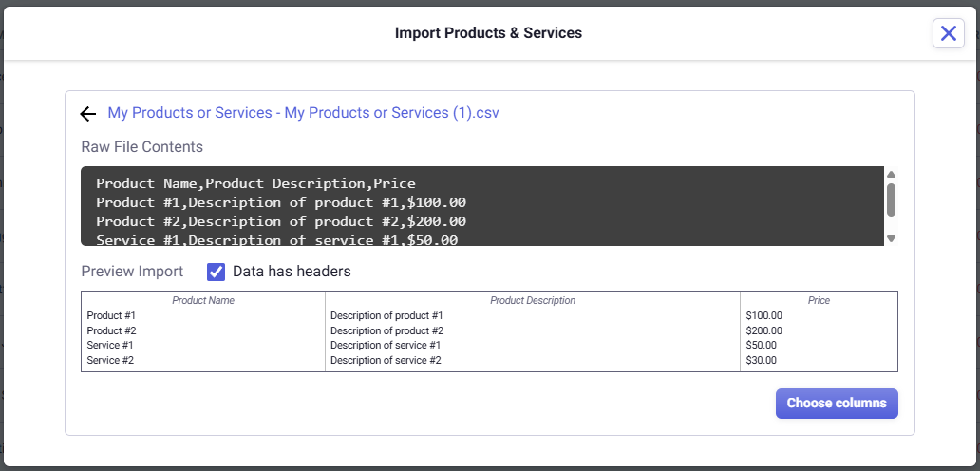Close the Import Products & Services dialog
Viewport: 980px width, 471px height.
pos(948,33)
